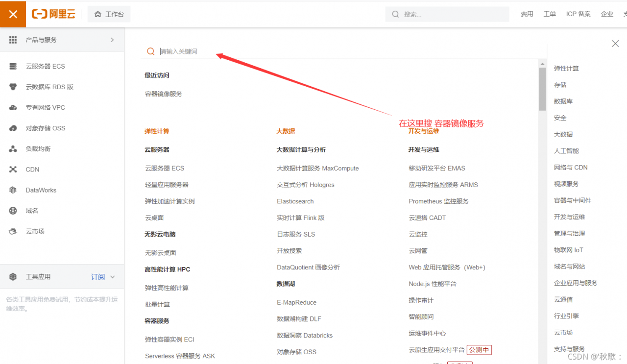Open 工单 in top navigation
This screenshot has width=627, height=364.
click(550, 14)
